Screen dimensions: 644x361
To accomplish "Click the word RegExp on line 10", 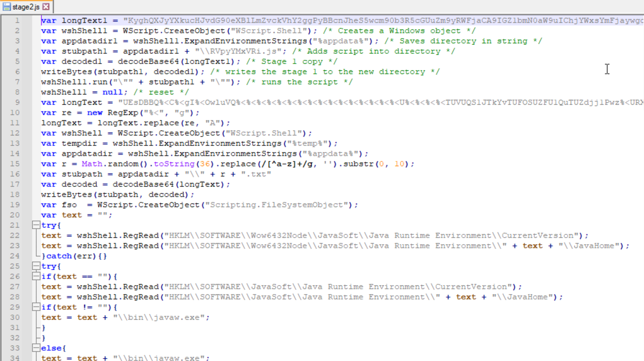I will [x=123, y=113].
